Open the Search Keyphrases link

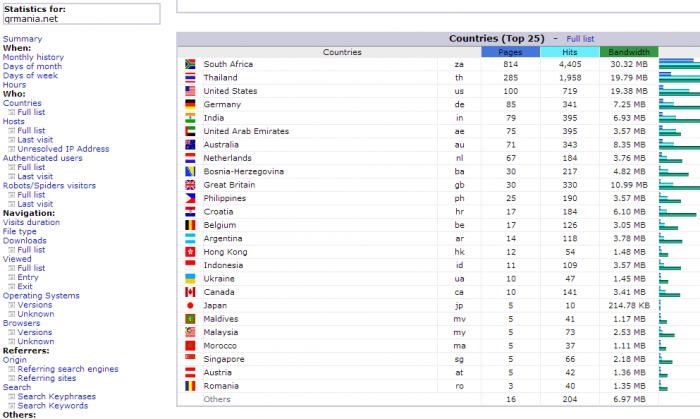pos(57,396)
